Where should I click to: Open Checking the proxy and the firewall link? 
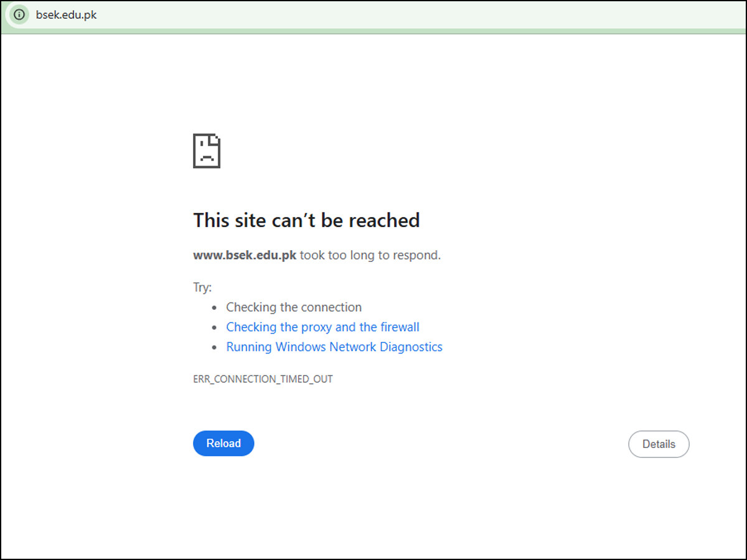(322, 327)
